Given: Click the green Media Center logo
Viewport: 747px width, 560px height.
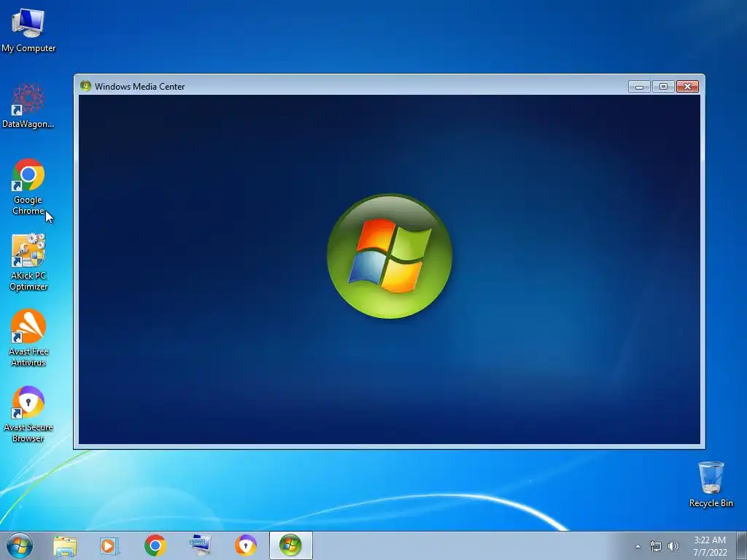Looking at the screenshot, I should pos(390,256).
